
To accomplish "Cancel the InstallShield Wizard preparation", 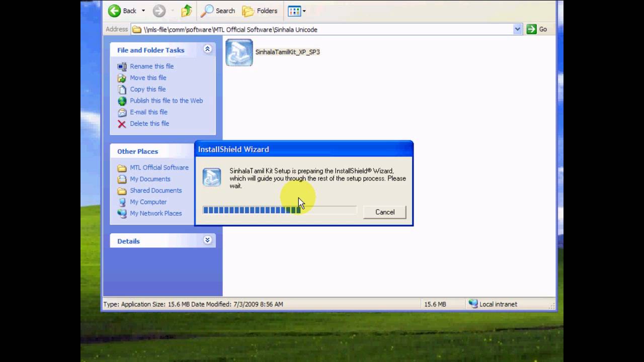I will click(x=385, y=212).
